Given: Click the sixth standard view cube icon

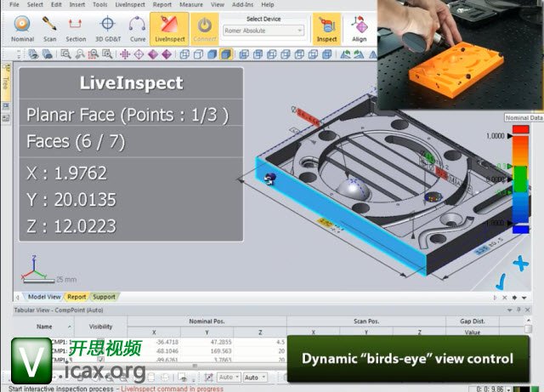Looking at the screenshot, I should click(313, 54).
